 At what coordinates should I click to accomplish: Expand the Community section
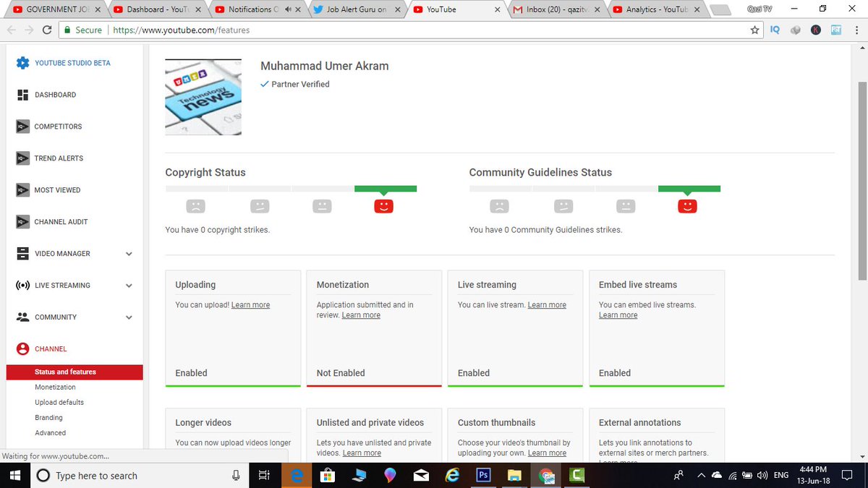pyautogui.click(x=129, y=317)
